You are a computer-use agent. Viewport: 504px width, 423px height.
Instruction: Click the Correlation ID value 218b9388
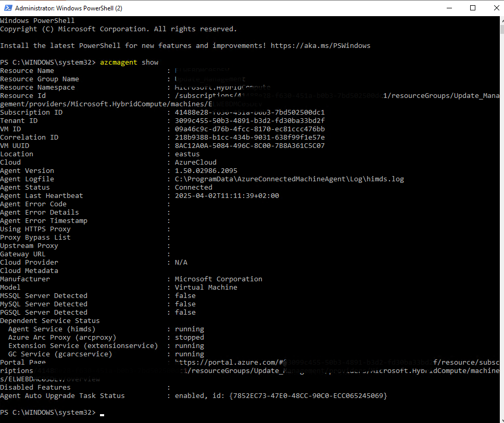point(250,138)
